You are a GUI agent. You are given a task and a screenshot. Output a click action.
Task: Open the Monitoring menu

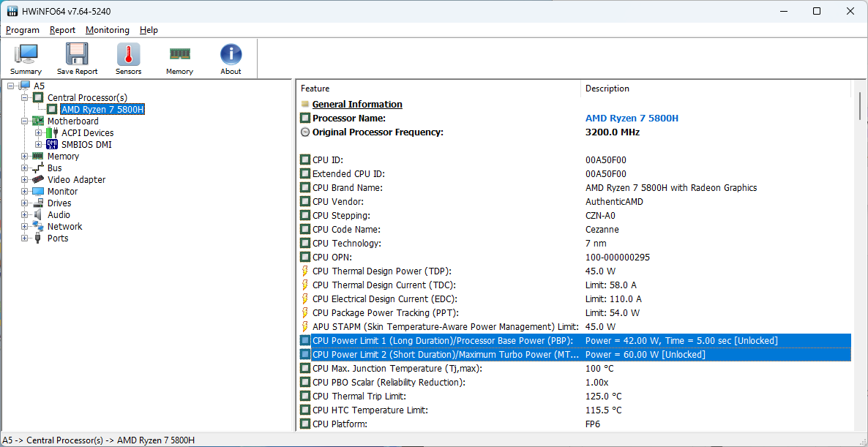point(108,30)
